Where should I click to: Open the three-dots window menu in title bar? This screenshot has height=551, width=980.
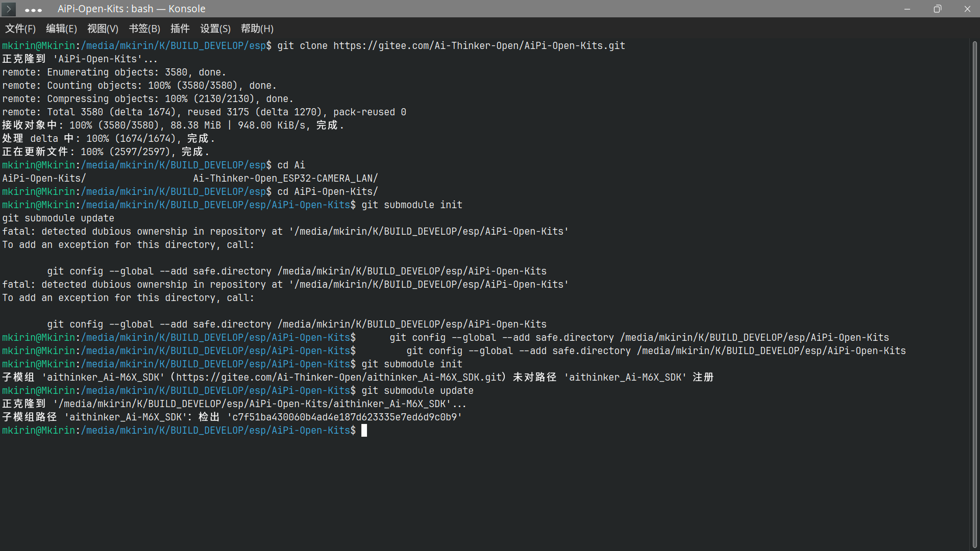point(33,9)
